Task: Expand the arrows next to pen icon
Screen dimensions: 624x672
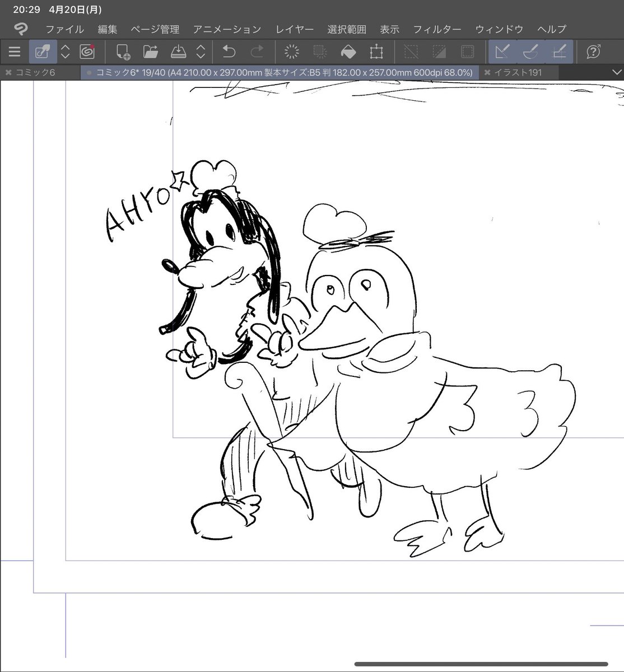Action: pyautogui.click(x=65, y=52)
